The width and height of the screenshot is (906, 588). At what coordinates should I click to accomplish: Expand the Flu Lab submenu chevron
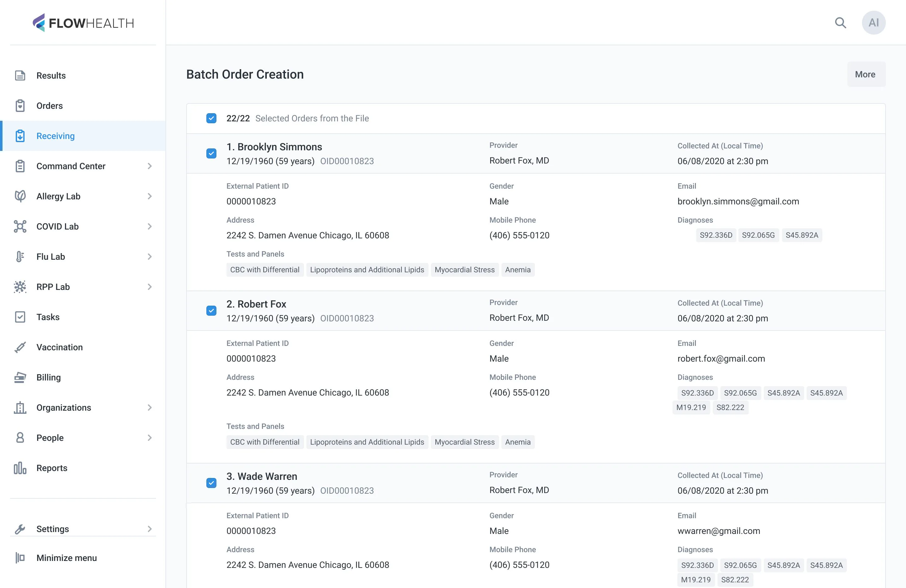(150, 257)
